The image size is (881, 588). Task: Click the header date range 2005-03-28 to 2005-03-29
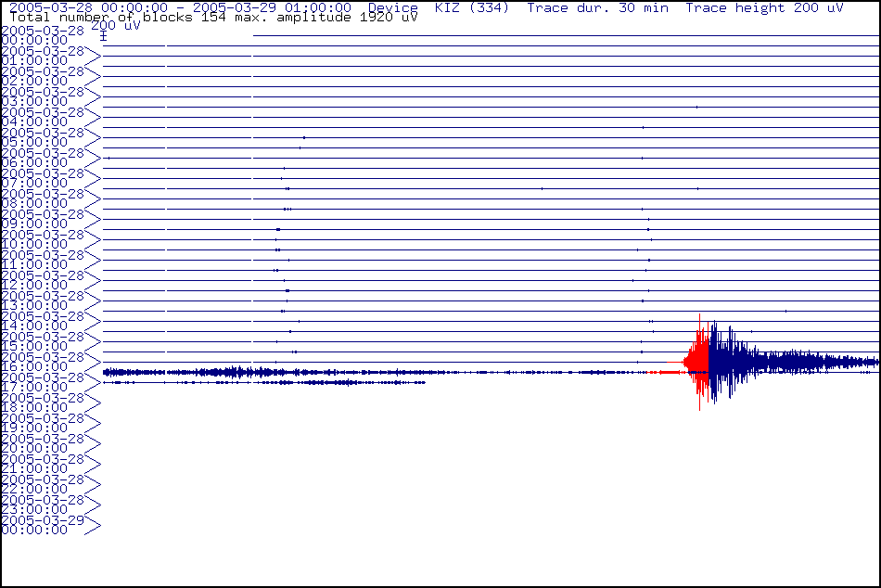[180, 7]
